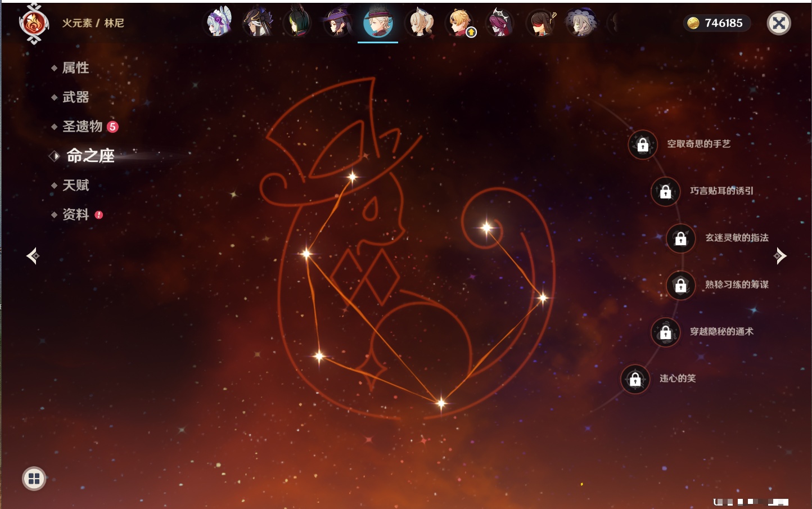Click the lock icon for 空取奇思的手艺
The image size is (812, 509).
point(643,145)
